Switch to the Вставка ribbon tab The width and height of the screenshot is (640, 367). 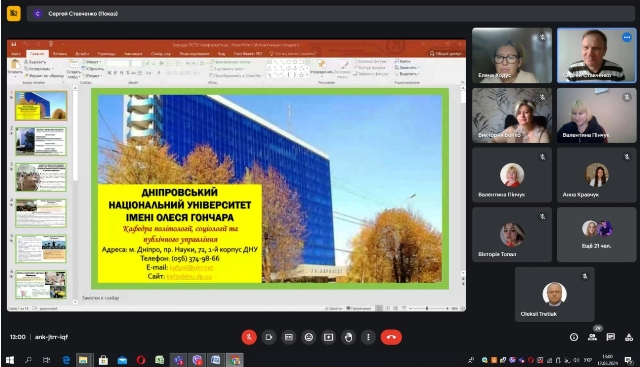click(x=60, y=53)
